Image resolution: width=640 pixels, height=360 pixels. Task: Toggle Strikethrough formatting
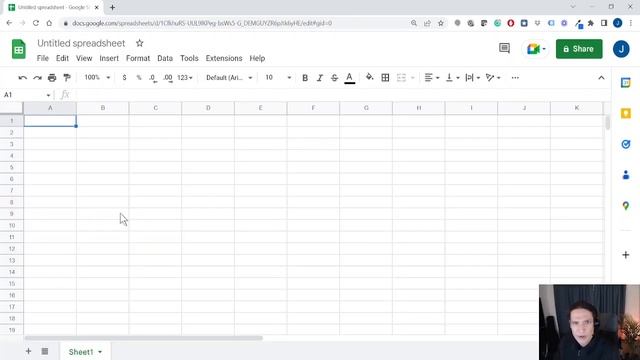pyautogui.click(x=334, y=78)
